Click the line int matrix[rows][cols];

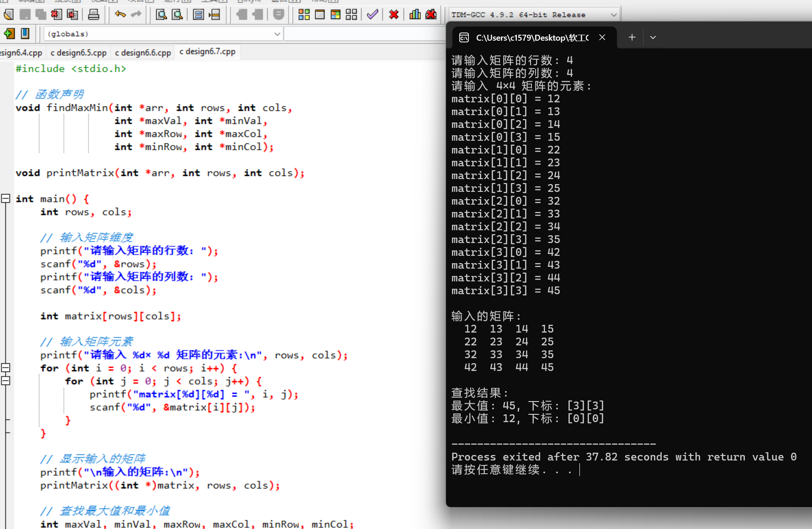[x=111, y=316]
